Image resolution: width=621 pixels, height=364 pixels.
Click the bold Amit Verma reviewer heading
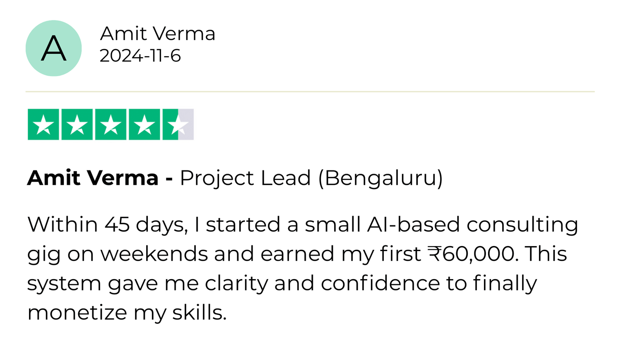[x=93, y=178]
